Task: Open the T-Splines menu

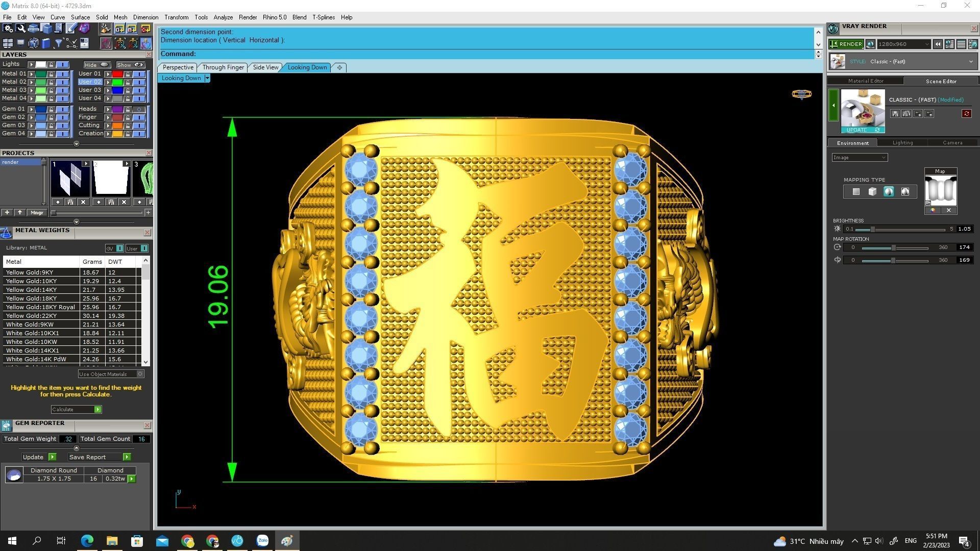Action: [x=324, y=17]
